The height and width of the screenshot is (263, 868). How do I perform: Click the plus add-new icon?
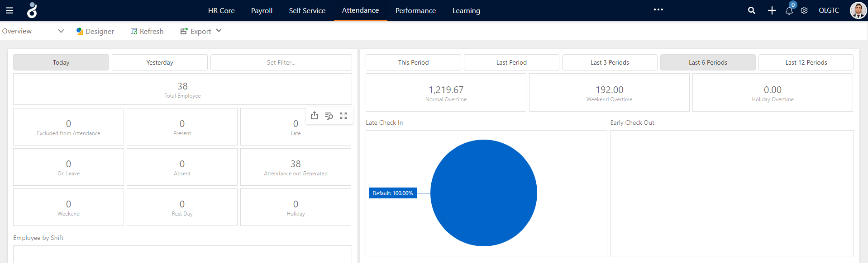(x=772, y=10)
